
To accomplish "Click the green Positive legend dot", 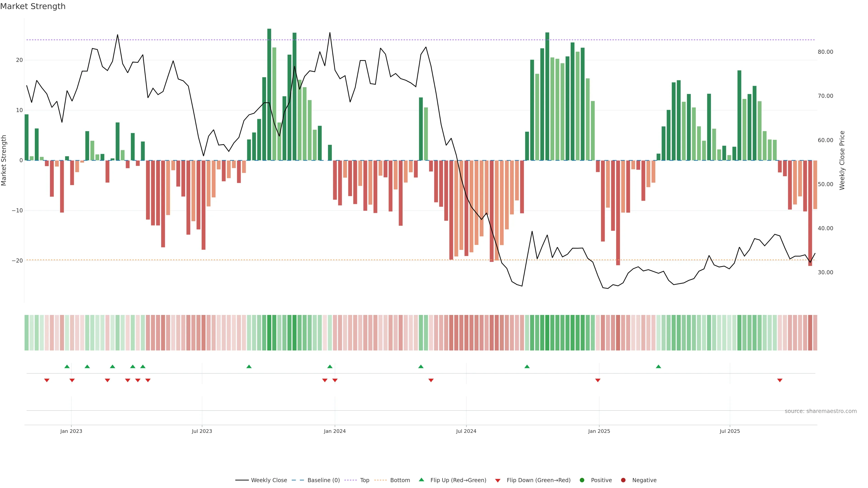I will [582, 480].
